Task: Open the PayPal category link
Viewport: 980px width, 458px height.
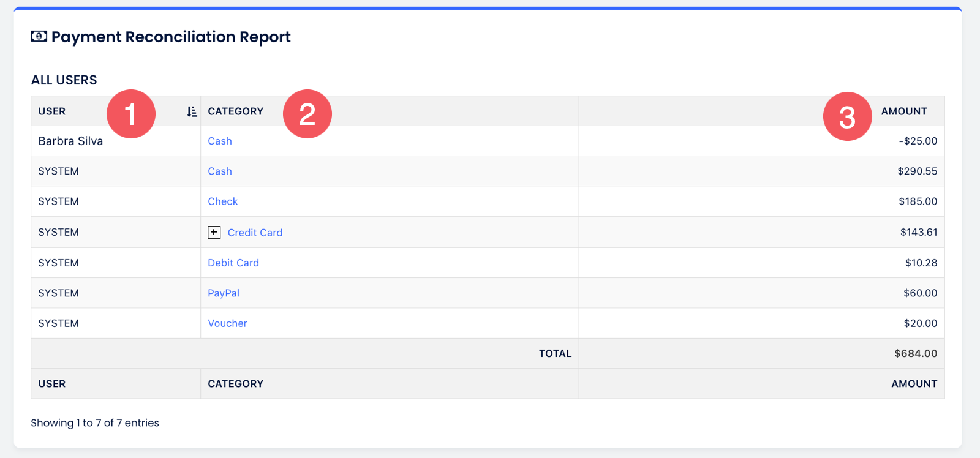Action: click(223, 293)
